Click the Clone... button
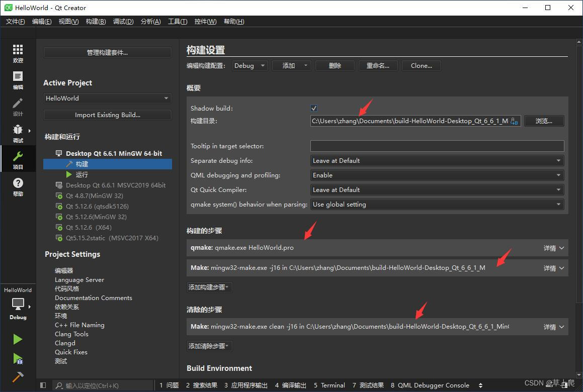 [421, 66]
